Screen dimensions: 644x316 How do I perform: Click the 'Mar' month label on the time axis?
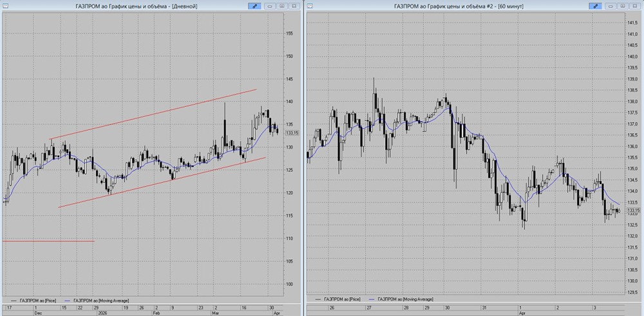pos(216,313)
